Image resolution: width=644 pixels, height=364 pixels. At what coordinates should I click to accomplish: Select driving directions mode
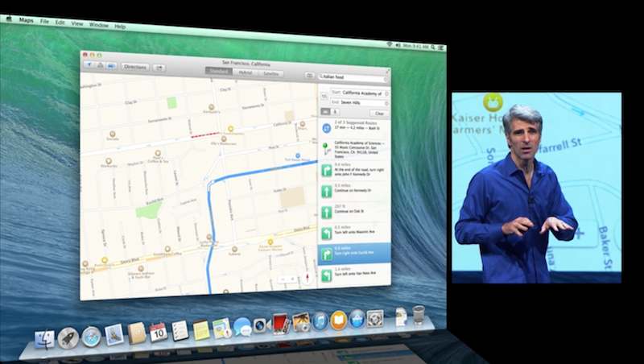325,111
